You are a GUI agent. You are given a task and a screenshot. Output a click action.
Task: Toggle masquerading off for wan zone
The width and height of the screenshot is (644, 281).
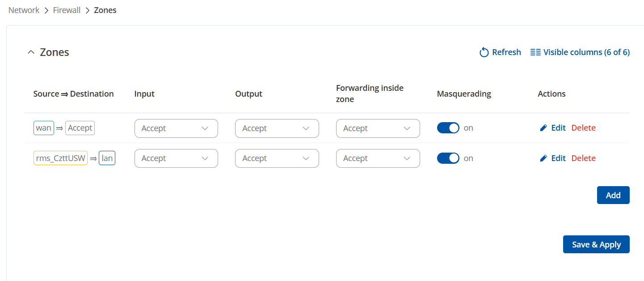(x=448, y=128)
